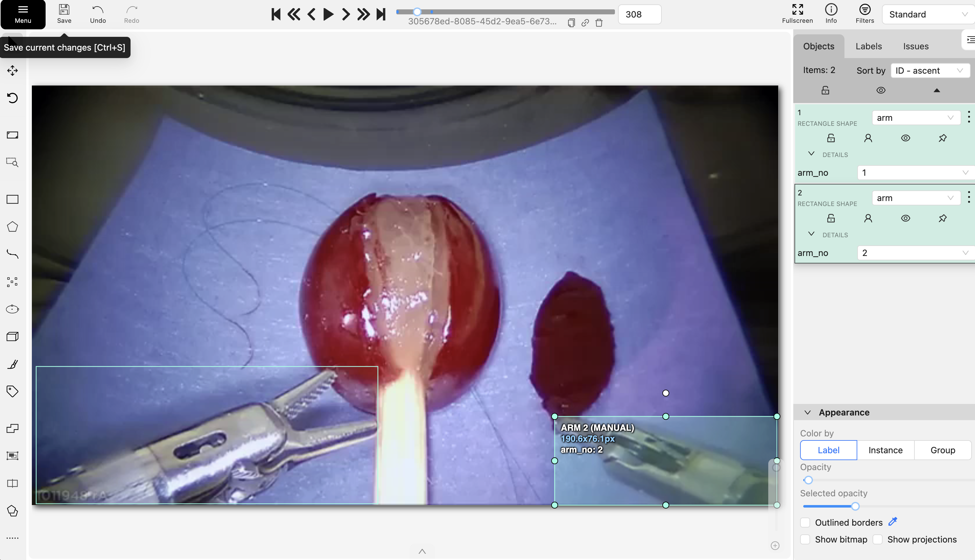This screenshot has height=560, width=975.
Task: Rotate the image
Action: pos(12,98)
